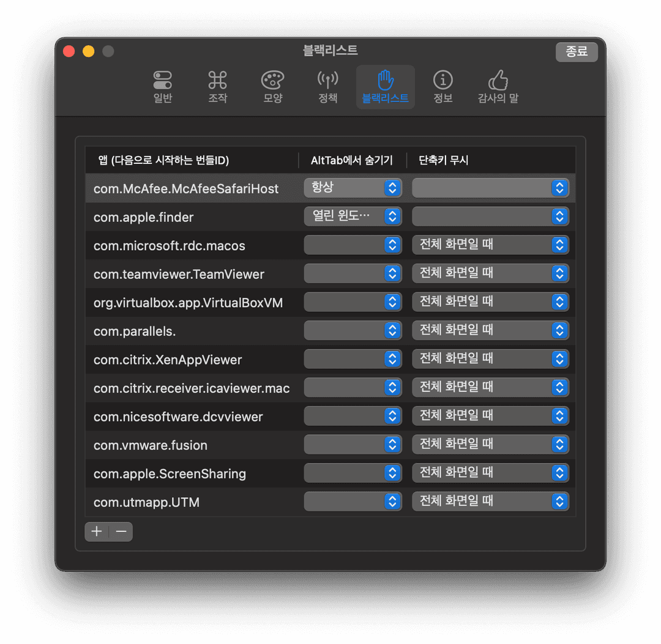Open shortcut ignore dropdown for com.teamviewer.TeamViewer

490,273
